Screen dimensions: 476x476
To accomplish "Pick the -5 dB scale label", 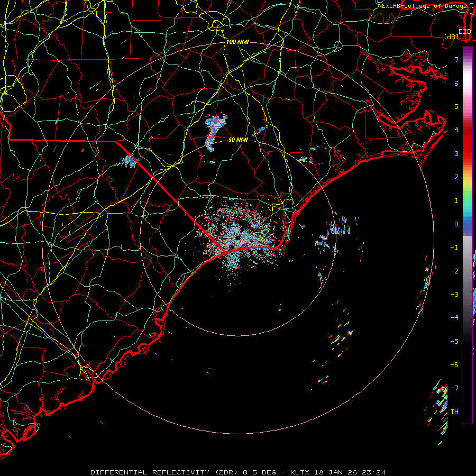I will point(454,342).
